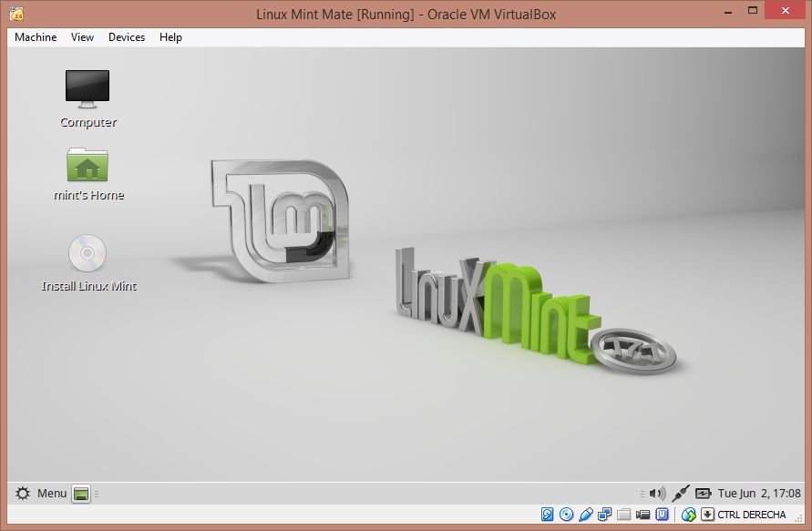Viewport: 812px width, 531px height.
Task: Open the volume control in Mint panel
Action: tap(657, 494)
